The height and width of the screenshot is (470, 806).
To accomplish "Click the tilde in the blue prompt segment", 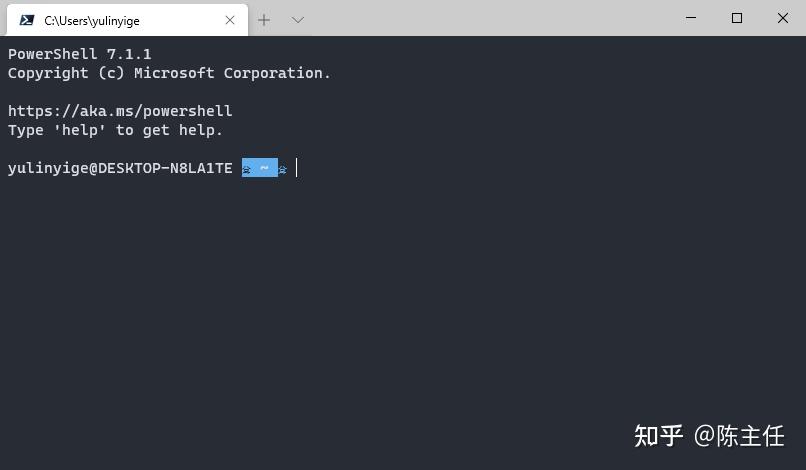I will pos(264,168).
